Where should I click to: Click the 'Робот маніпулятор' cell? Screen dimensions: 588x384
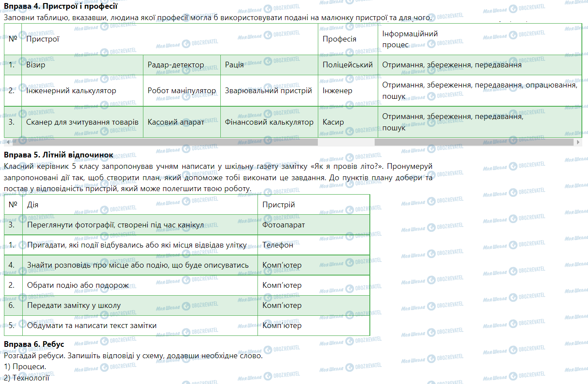click(182, 91)
